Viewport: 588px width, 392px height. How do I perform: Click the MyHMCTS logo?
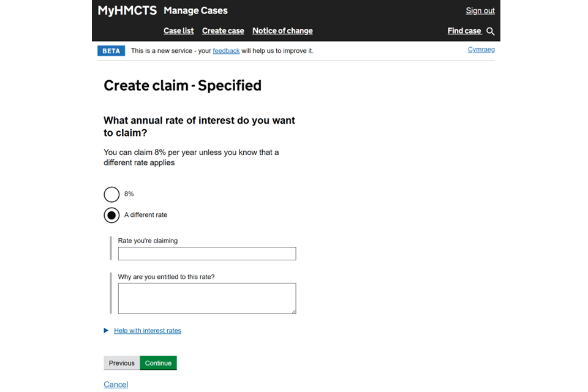coord(127,10)
